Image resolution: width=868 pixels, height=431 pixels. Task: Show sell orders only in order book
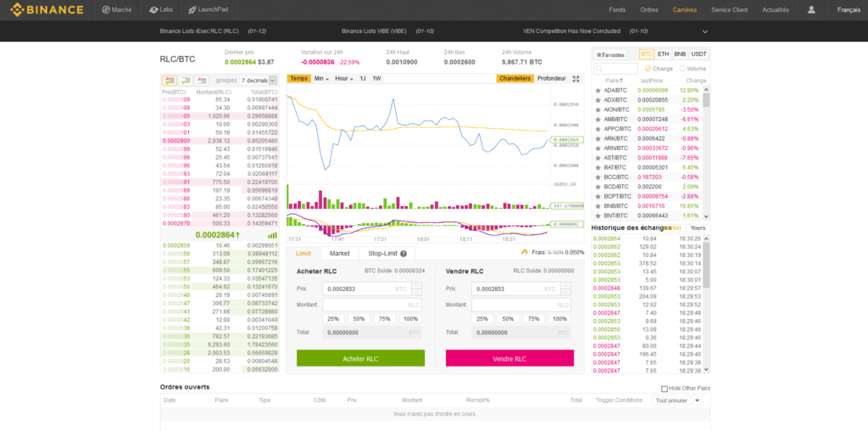click(202, 81)
